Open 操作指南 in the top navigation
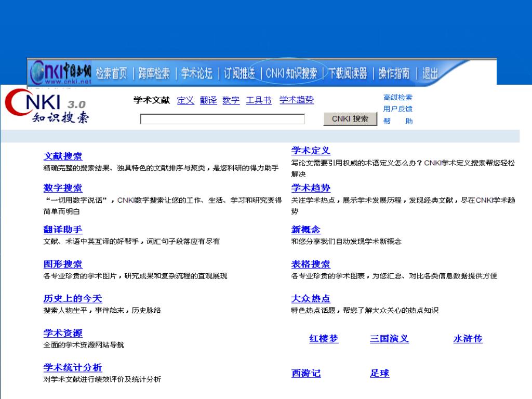The width and height of the screenshot is (532, 399). pos(394,73)
